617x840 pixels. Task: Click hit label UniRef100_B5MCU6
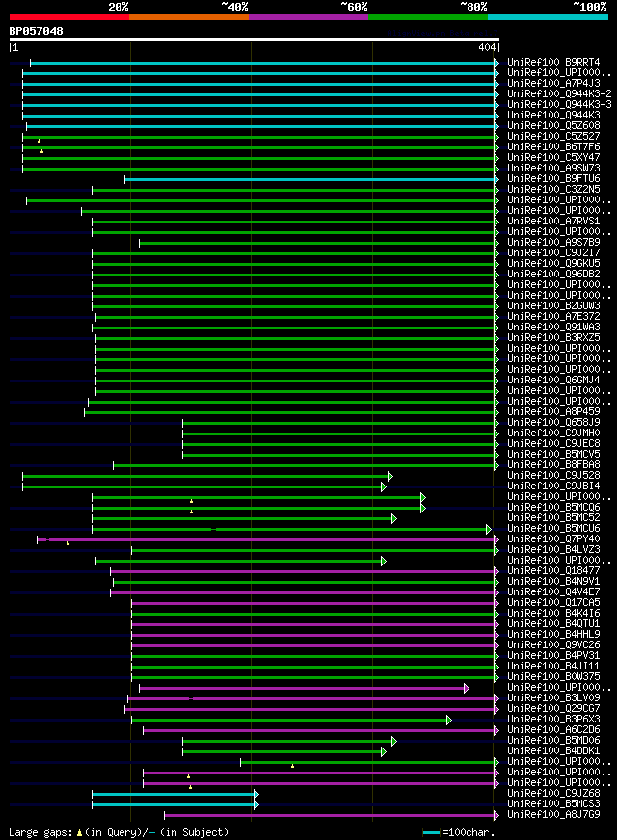(553, 529)
